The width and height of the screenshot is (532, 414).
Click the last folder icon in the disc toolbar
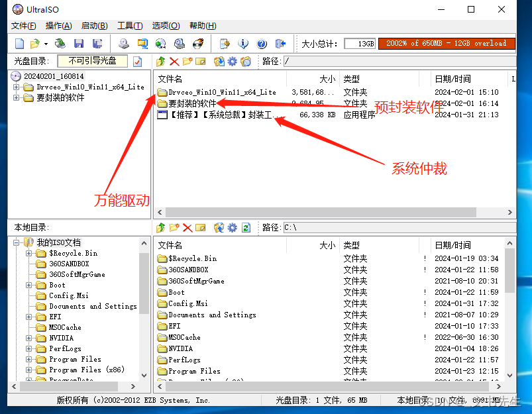(246, 62)
